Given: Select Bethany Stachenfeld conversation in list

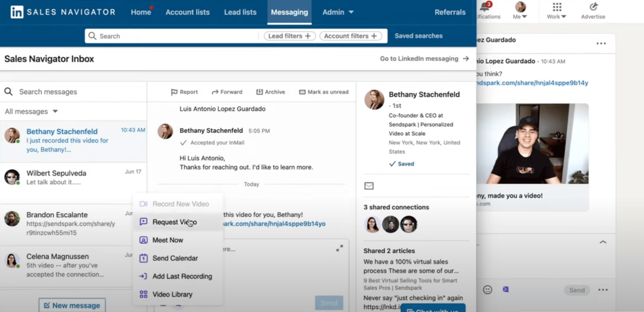Looking at the screenshot, I should coord(73,141).
